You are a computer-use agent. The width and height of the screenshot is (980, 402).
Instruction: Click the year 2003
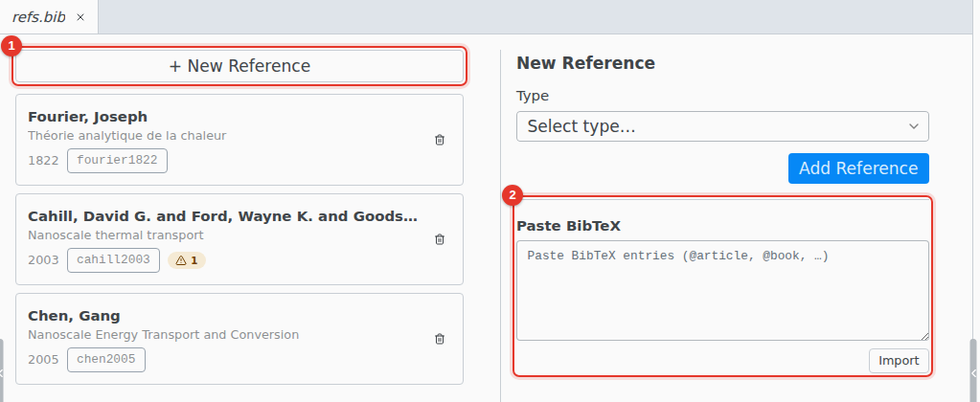43,260
